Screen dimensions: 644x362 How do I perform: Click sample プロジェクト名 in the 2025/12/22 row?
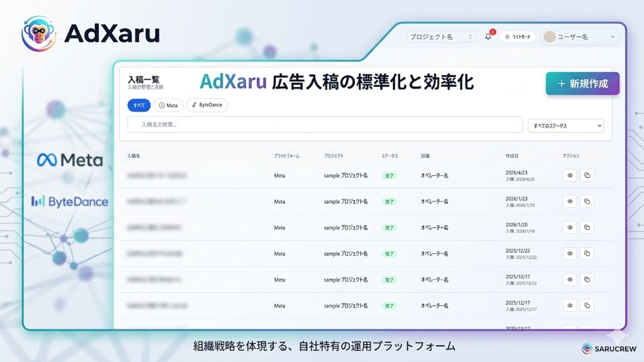click(346, 253)
